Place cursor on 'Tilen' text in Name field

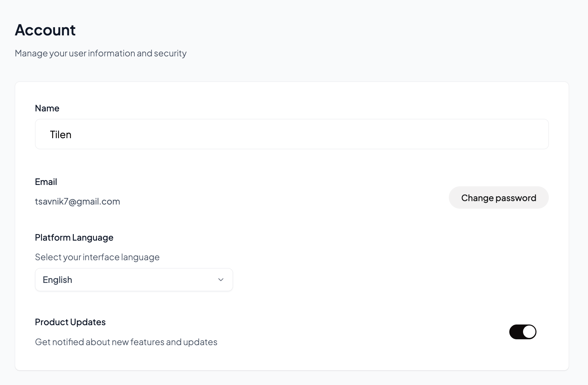point(60,134)
